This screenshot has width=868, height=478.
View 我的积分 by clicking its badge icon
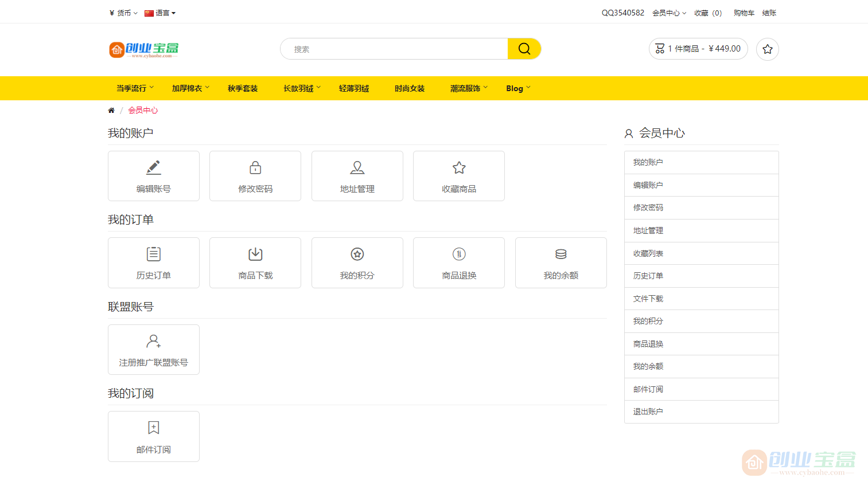click(357, 254)
